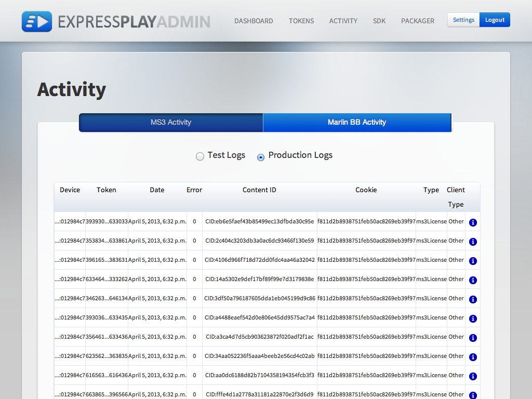Switch to the Marlin BB Activity tab
This screenshot has height=399, width=532.
click(x=357, y=123)
